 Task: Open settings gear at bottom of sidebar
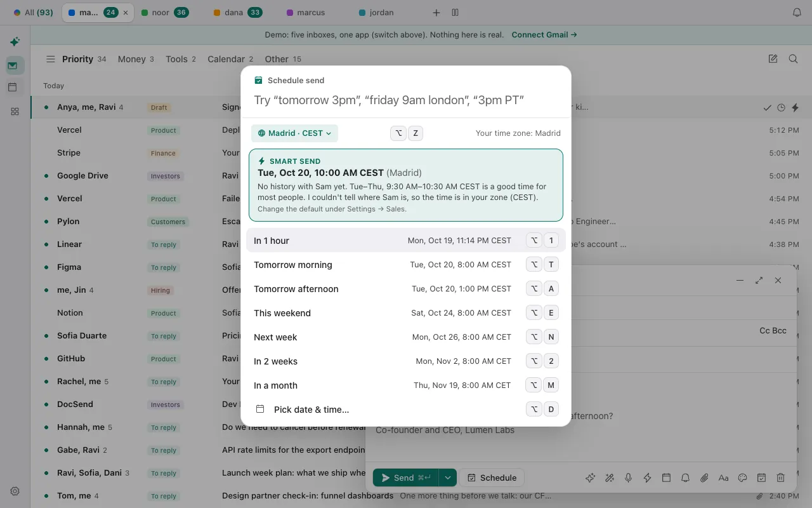click(15, 491)
